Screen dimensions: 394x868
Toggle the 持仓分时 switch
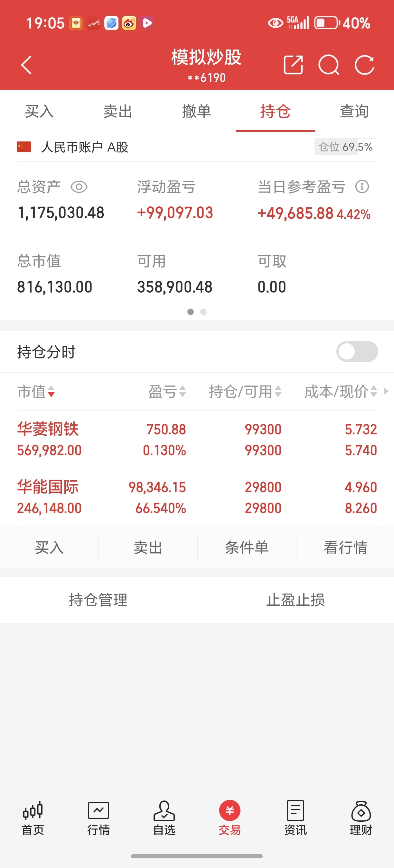(357, 351)
